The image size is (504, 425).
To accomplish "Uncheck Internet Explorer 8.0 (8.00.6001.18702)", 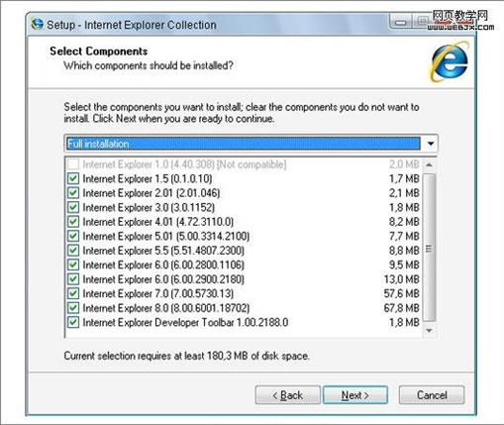I will tap(73, 308).
